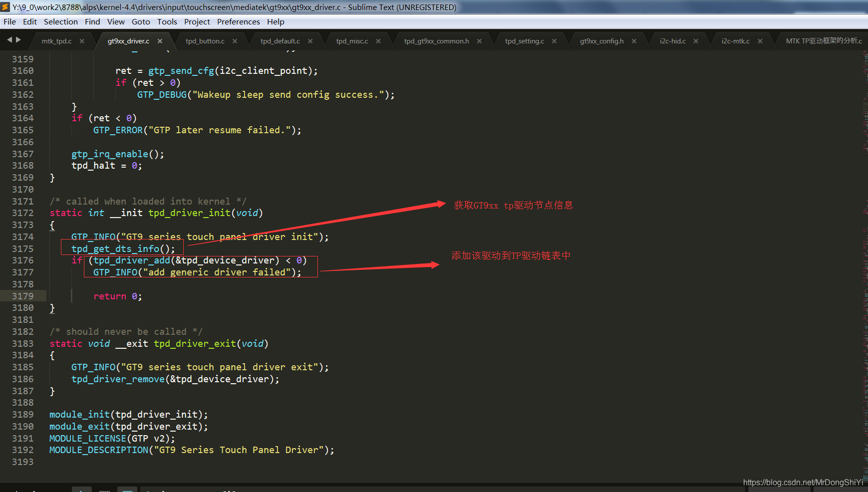Click the 'tpd_halt = 0;' statement
Image resolution: width=868 pixels, height=492 pixels.
(107, 165)
